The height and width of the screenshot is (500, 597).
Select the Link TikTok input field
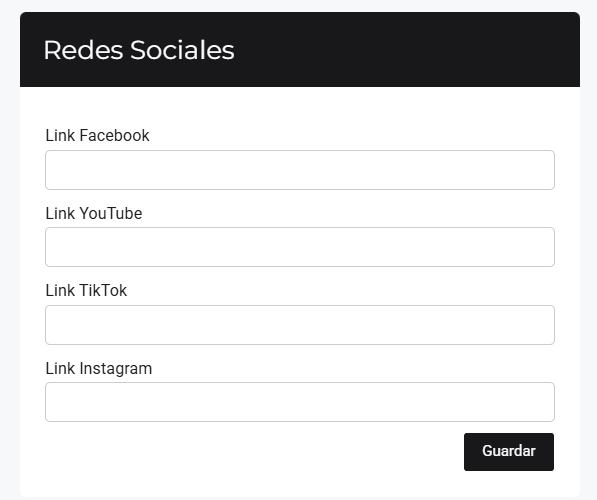click(300, 325)
